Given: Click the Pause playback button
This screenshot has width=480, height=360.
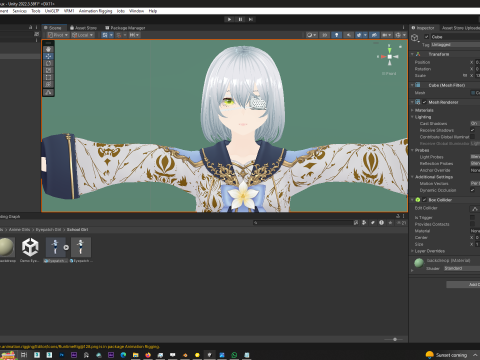Looking at the screenshot, I should coord(240,19).
